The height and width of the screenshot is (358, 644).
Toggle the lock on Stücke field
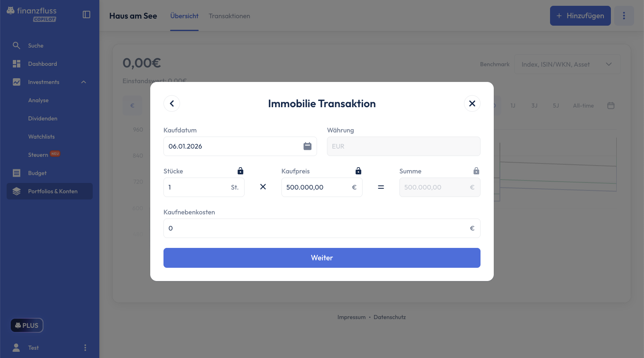pyautogui.click(x=240, y=171)
